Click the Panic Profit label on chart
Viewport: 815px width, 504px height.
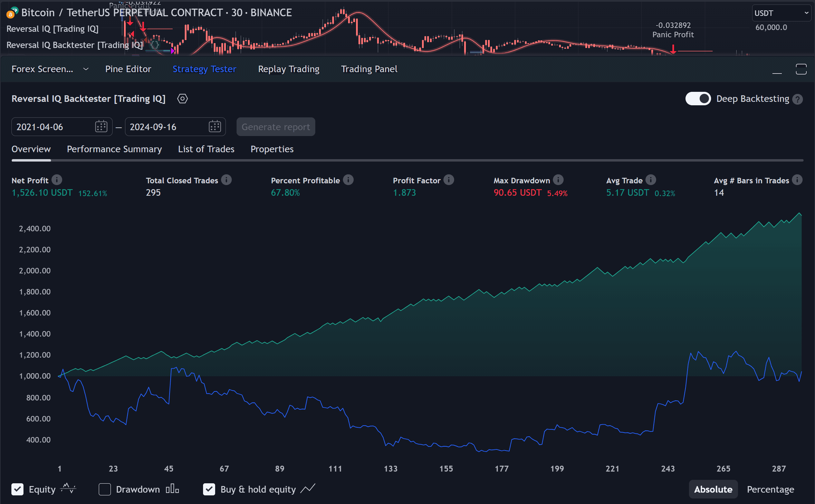click(x=673, y=35)
